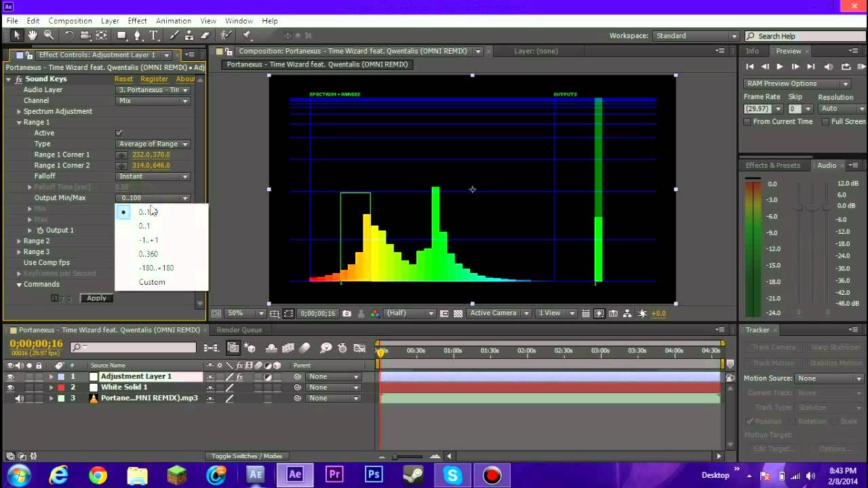This screenshot has width=868, height=488.
Task: Open the Average of Range type dropdown
Action: coord(153,144)
